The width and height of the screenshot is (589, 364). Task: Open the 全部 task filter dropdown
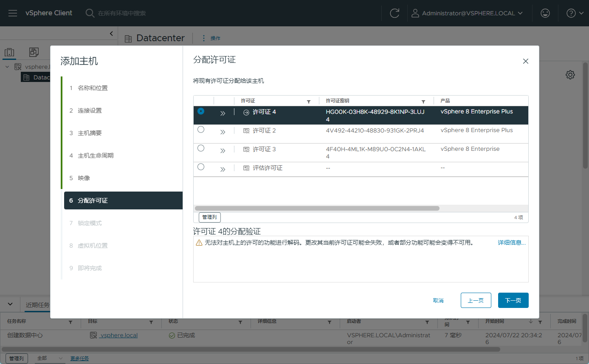click(50, 358)
